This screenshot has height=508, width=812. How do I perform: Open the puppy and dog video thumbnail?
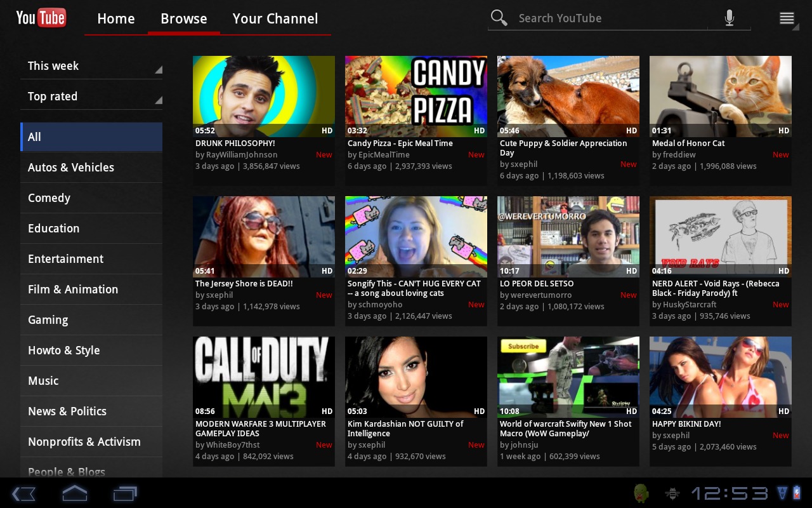(x=568, y=97)
